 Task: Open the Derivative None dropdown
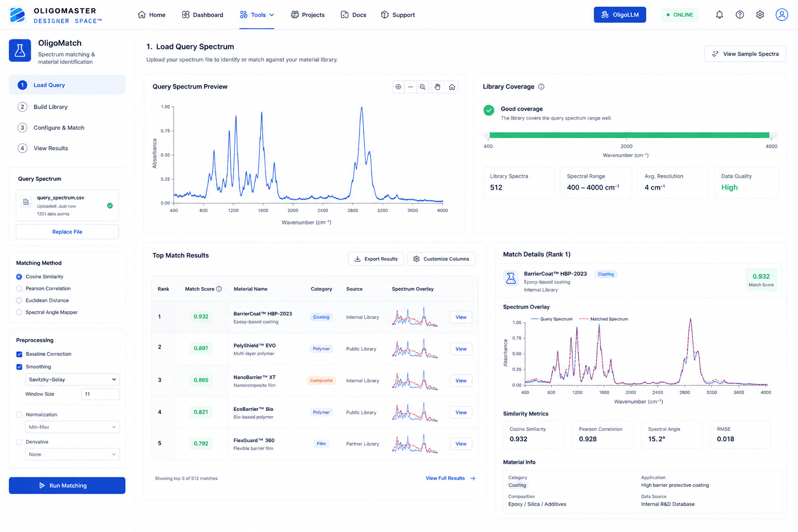tap(72, 455)
